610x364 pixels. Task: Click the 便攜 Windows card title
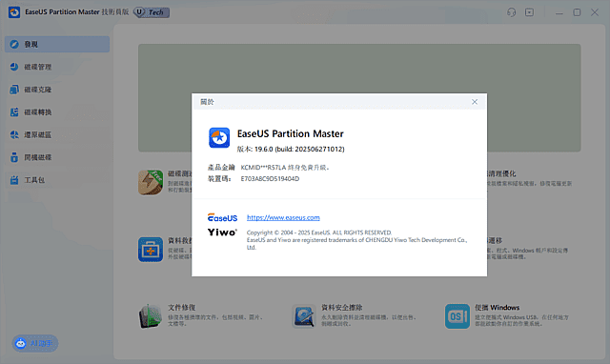click(497, 307)
